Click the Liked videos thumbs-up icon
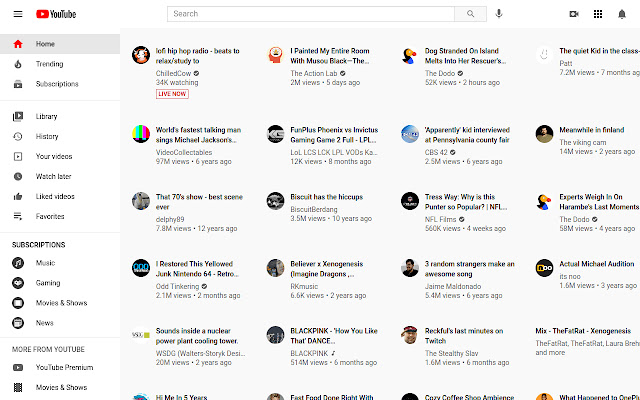The width and height of the screenshot is (640, 400). pos(18,196)
